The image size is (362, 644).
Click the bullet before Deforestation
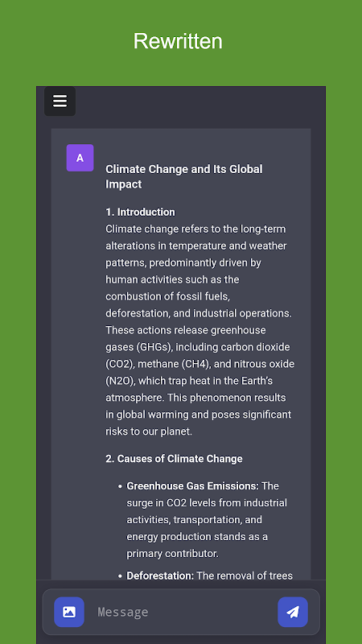(x=120, y=576)
